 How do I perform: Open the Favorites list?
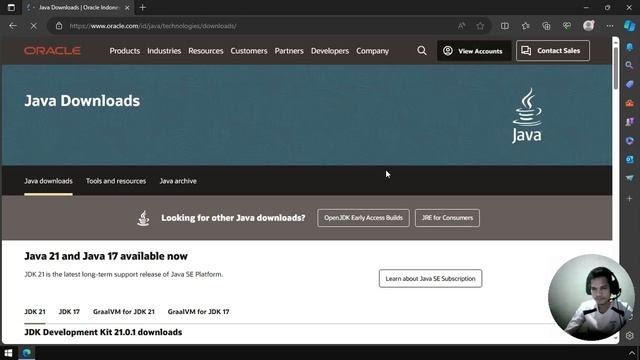[x=525, y=26]
